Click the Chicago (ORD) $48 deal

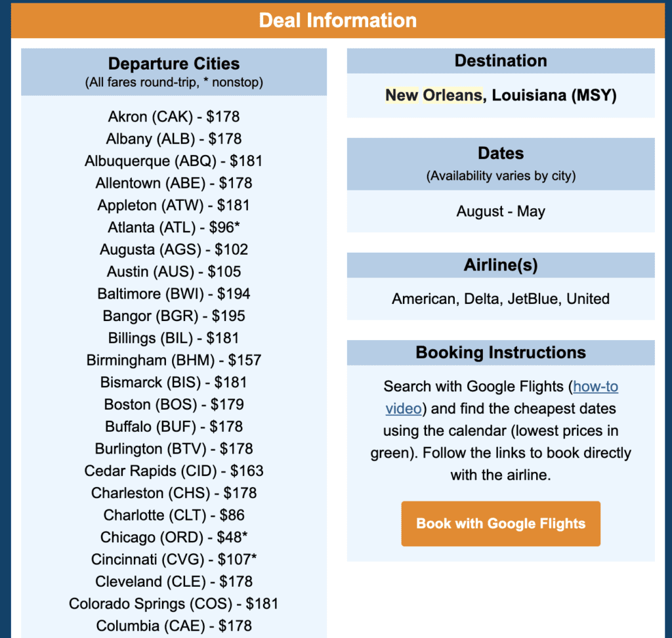pyautogui.click(x=173, y=537)
